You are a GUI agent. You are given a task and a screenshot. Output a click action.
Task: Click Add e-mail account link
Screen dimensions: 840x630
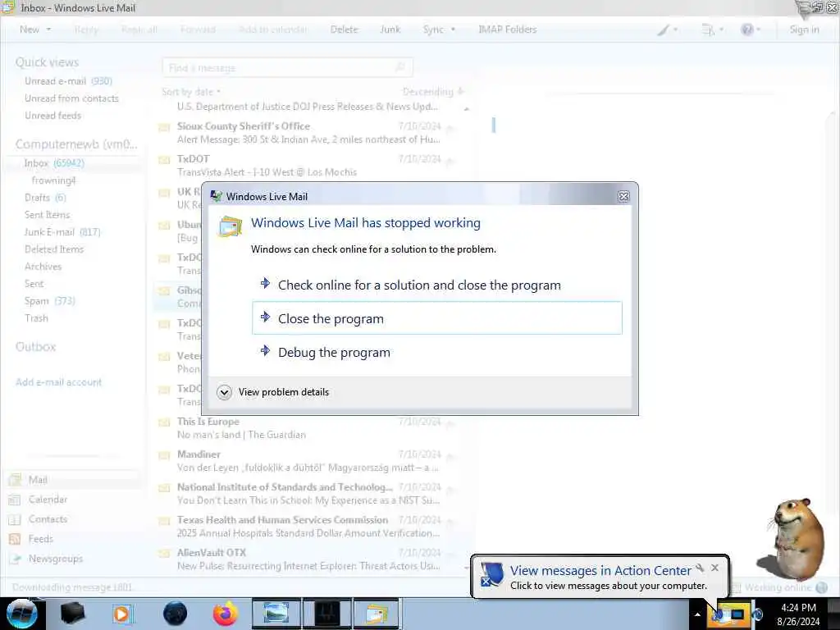58,382
